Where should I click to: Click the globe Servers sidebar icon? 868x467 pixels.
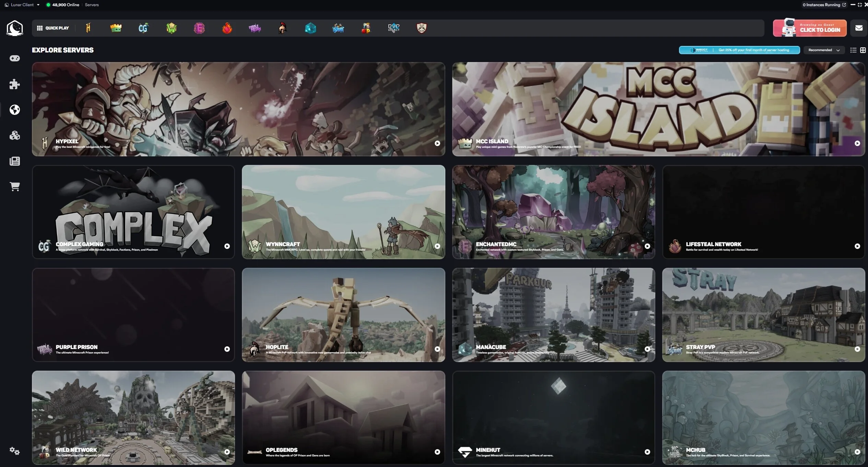click(x=14, y=110)
